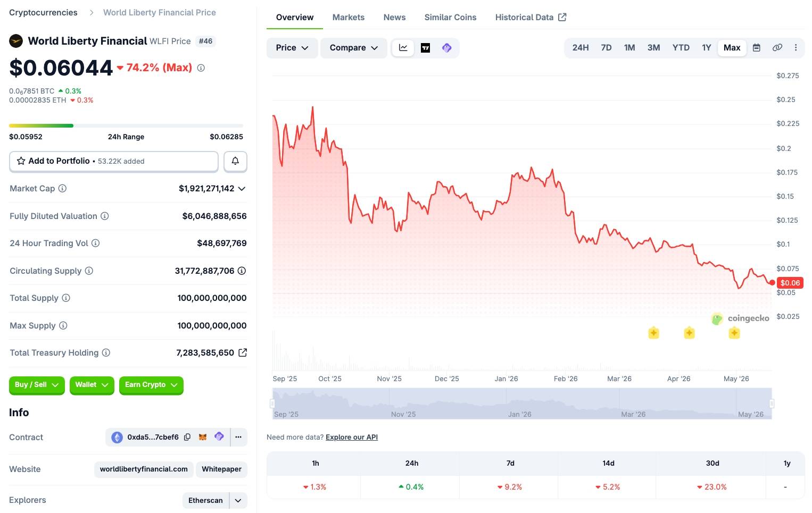Open the Similar Coins tab
Viewport: 812px width, 513px height.
tap(450, 18)
